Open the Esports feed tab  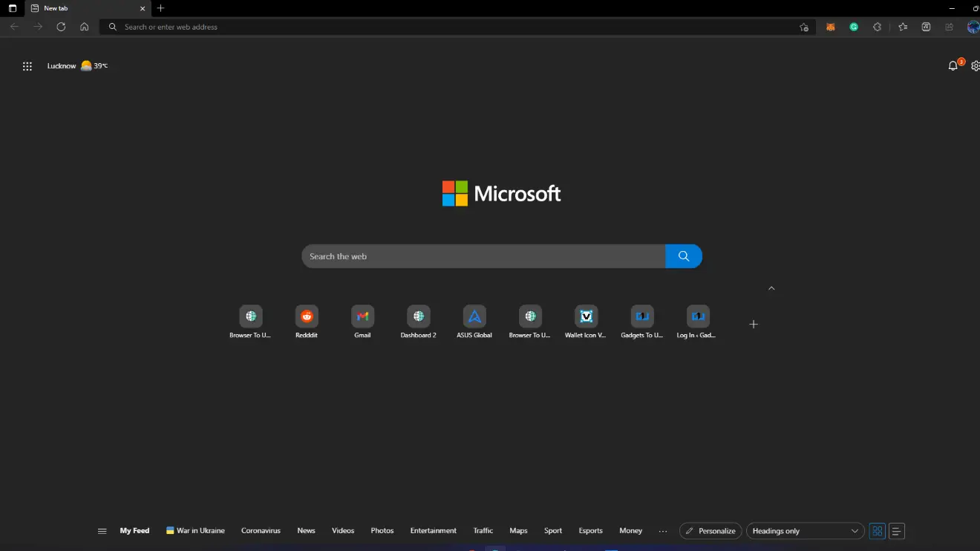(591, 531)
